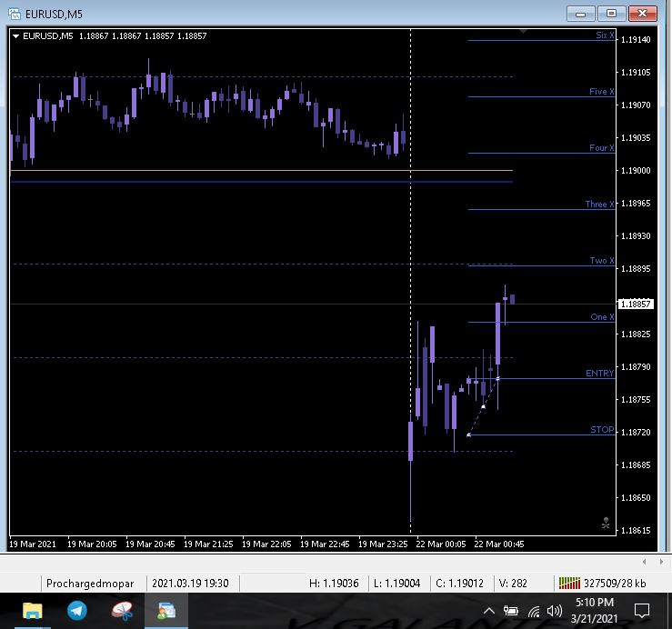Open the Wi-Fi network tray icon
Image resolution: width=672 pixels, height=629 pixels.
(534, 611)
